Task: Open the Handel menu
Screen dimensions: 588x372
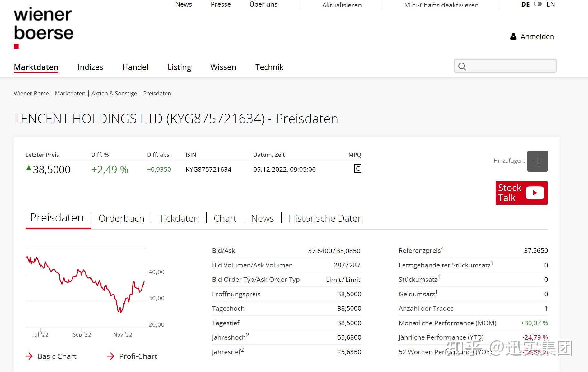Action: tap(135, 67)
